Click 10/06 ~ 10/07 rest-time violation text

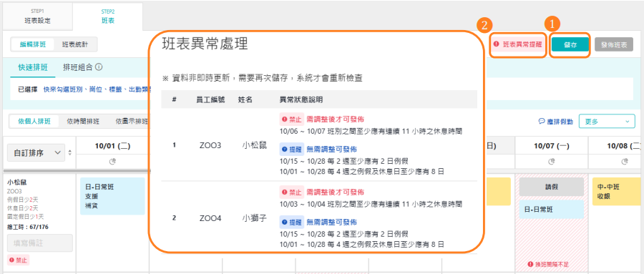pos(371,132)
